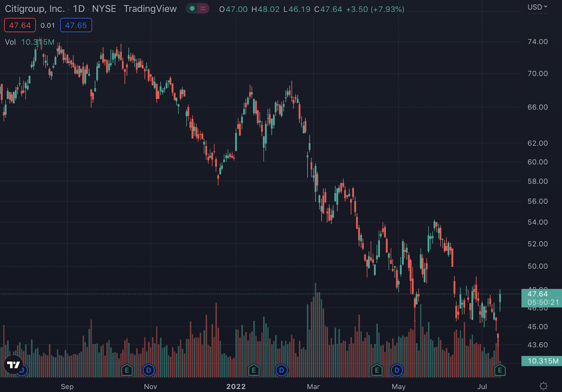Click the TradingView text in title

coord(150,9)
